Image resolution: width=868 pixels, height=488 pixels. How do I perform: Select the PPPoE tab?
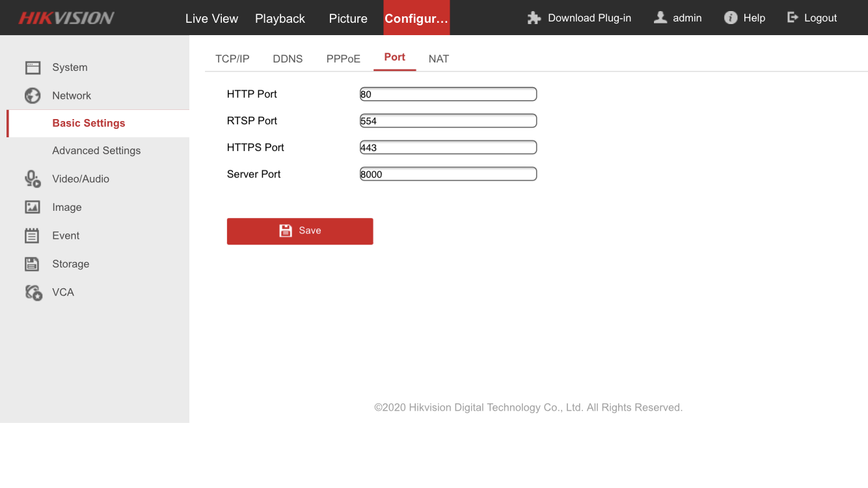343,59
